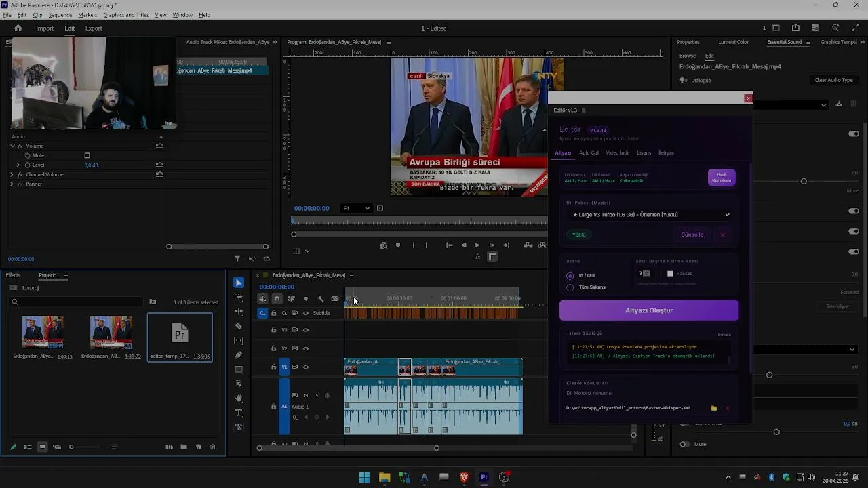Solo Audio 1 track with S button

pyautogui.click(x=317, y=395)
